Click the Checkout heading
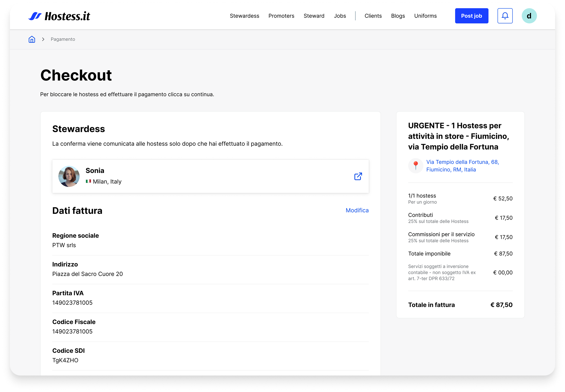Image resolution: width=565 pixels, height=392 pixels. tap(76, 75)
